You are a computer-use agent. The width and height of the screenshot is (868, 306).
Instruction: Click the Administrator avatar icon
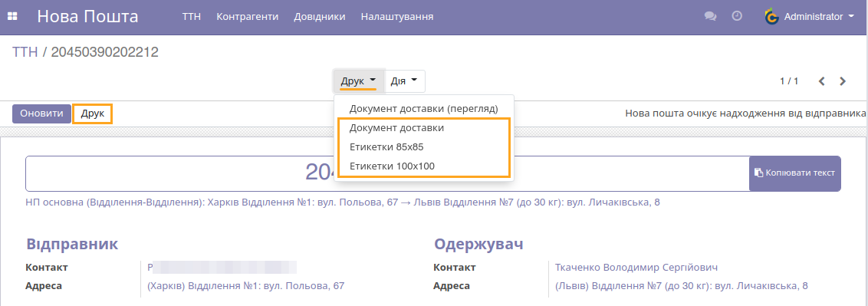point(771,17)
